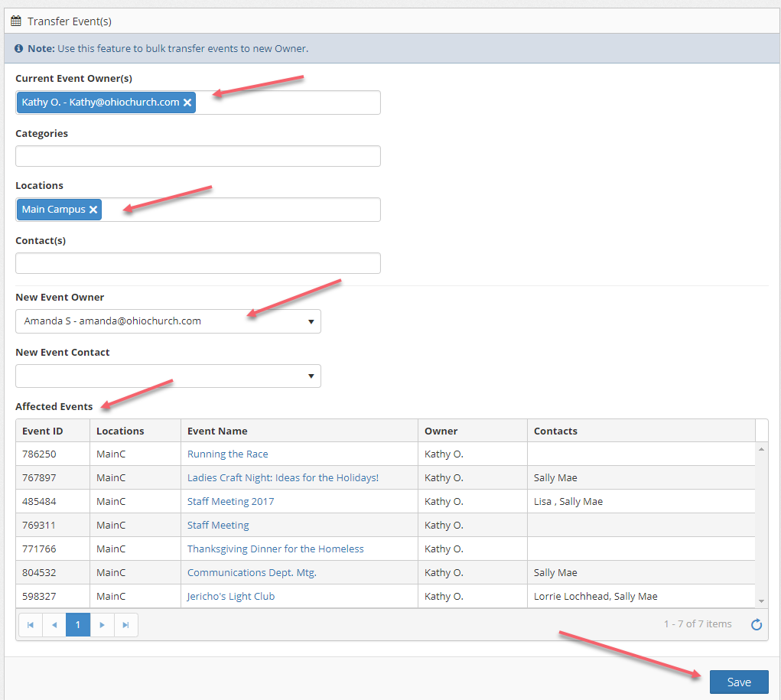Go to previous page of results
The height and width of the screenshot is (700, 781).
tap(54, 625)
